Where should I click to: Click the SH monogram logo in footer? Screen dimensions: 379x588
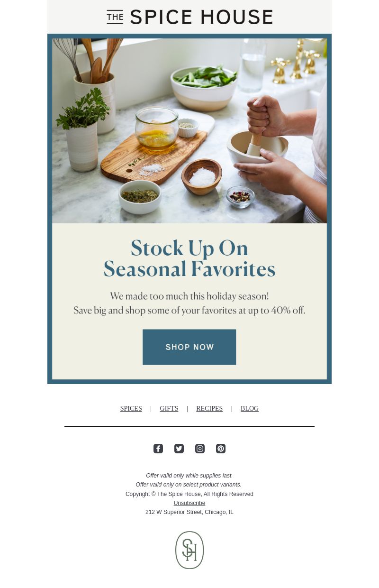pyautogui.click(x=189, y=550)
